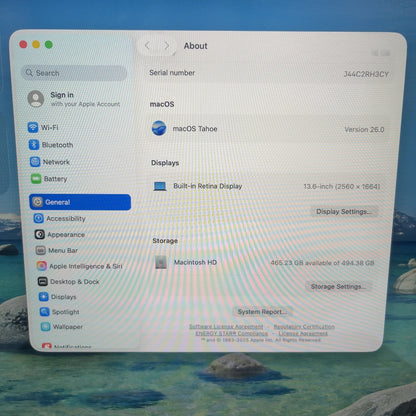
Task: Select the Accessibility icon
Action: pos(39,218)
